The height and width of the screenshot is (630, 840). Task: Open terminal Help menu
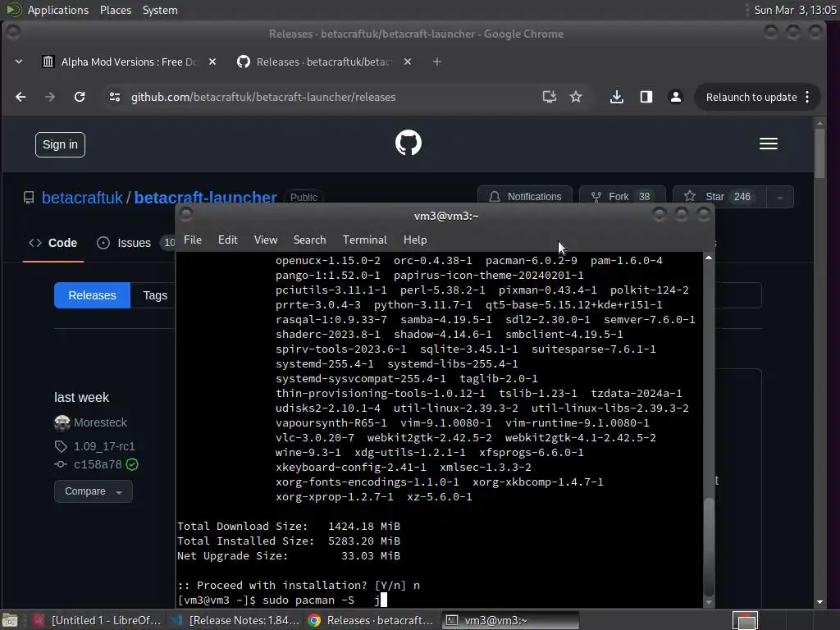click(415, 240)
